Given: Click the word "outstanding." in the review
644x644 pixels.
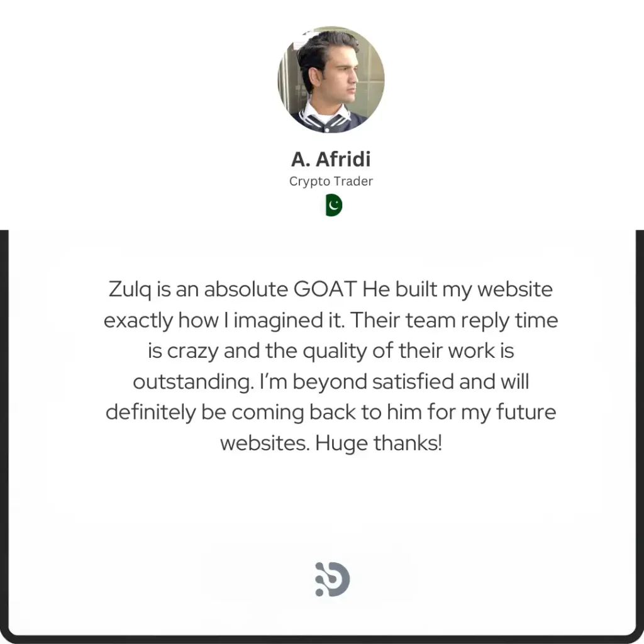Looking at the screenshot, I should point(194,382).
